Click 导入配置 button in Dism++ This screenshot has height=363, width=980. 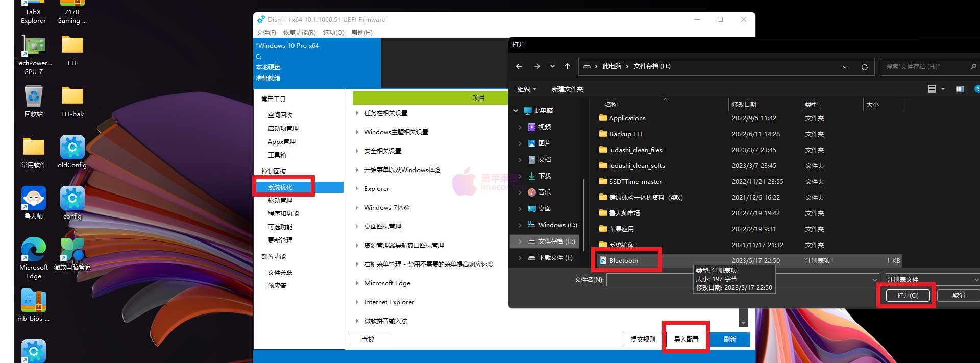pyautogui.click(x=687, y=340)
